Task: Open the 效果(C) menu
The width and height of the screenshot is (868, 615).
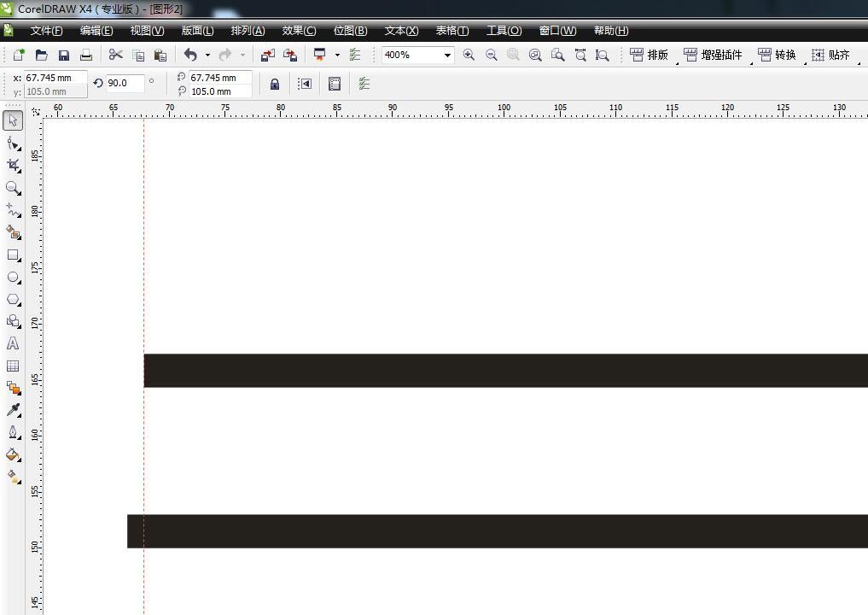Action: coord(299,31)
